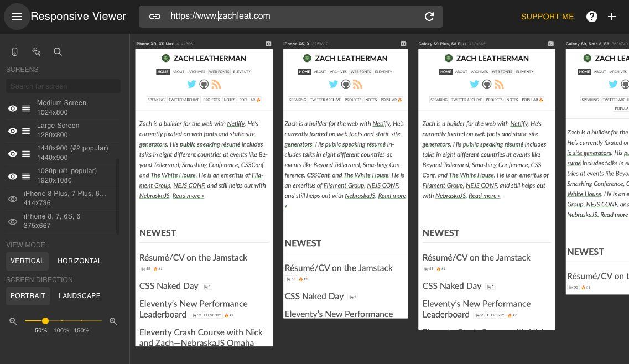This screenshot has height=364, width=629.
Task: Hide the Medium Screen 1024x800
Action: (x=13, y=108)
